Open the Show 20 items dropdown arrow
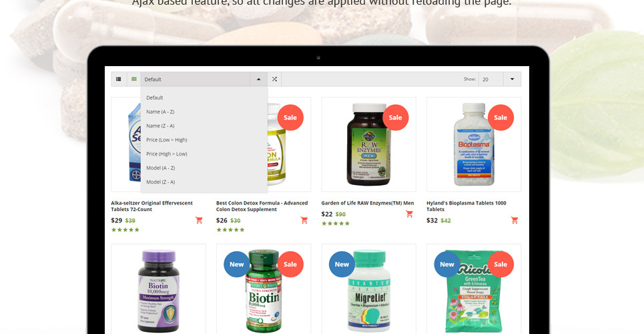The image size is (644, 334). click(512, 79)
